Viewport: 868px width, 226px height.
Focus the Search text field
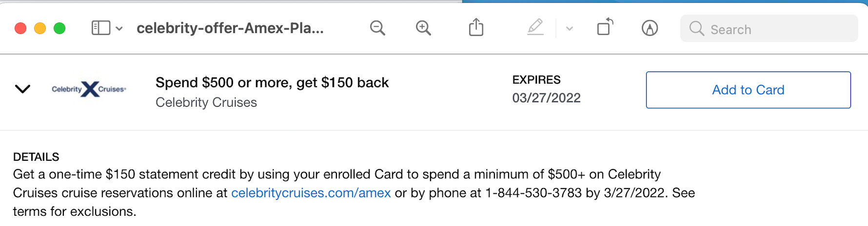769,29
